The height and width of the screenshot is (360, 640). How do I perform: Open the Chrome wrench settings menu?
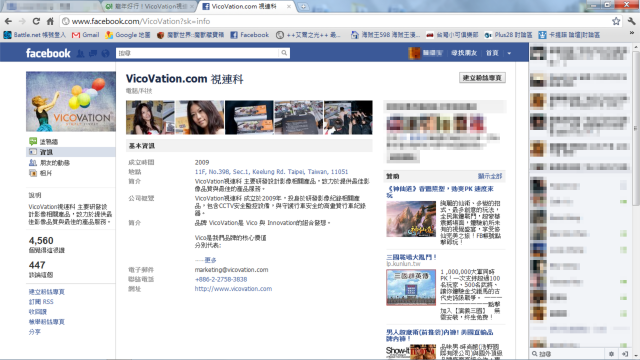(631, 21)
